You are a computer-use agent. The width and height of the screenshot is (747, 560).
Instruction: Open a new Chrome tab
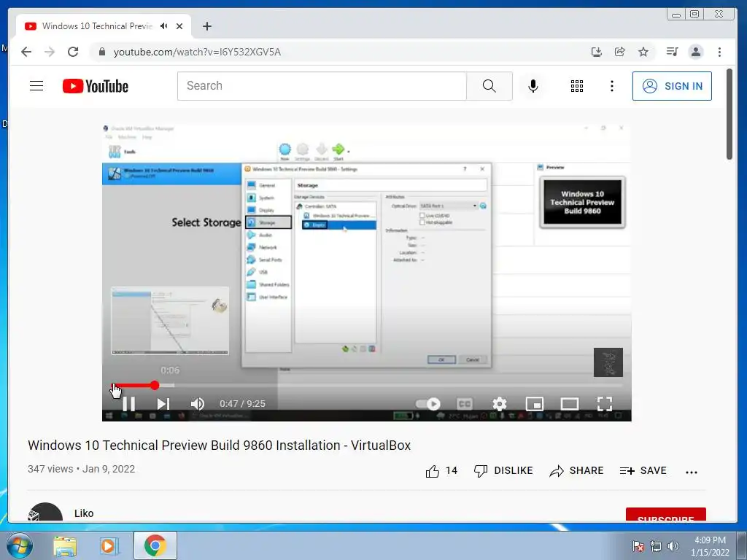[x=206, y=26]
